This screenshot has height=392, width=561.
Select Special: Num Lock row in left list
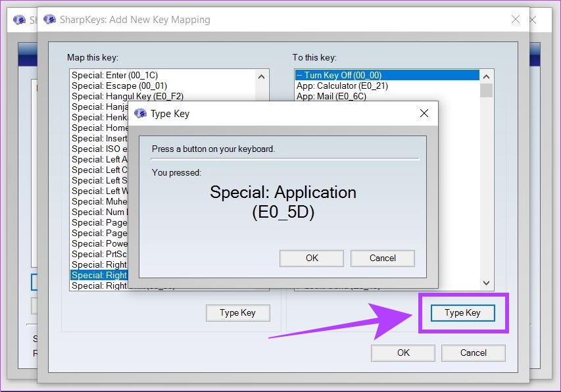99,212
